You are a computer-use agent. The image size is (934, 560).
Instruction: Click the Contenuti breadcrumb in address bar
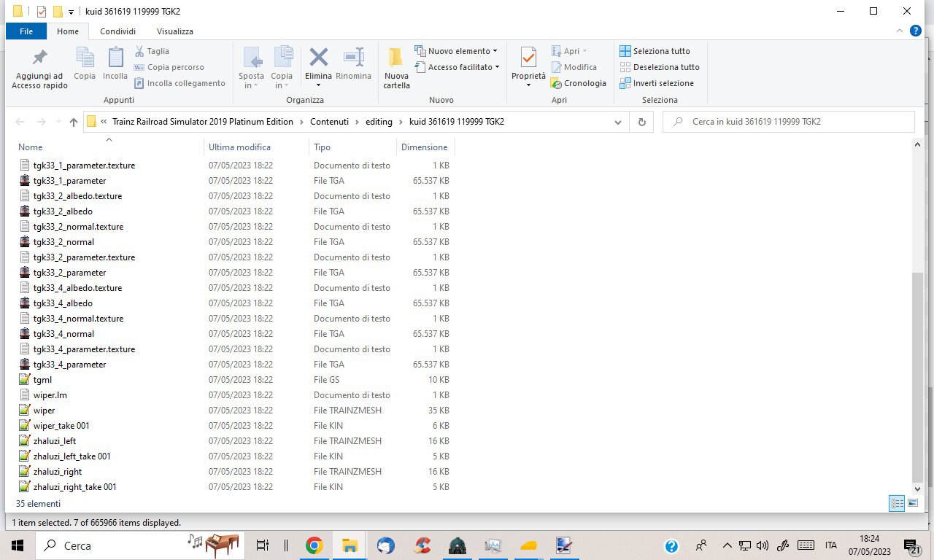(x=330, y=122)
